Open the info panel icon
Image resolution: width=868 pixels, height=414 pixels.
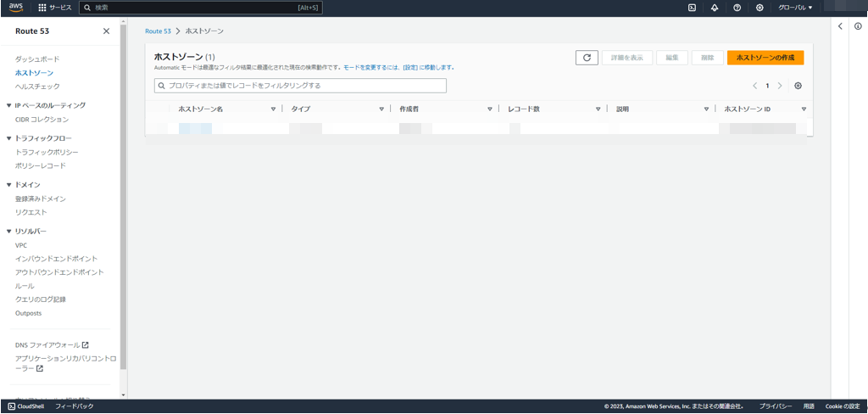pyautogui.click(x=859, y=26)
